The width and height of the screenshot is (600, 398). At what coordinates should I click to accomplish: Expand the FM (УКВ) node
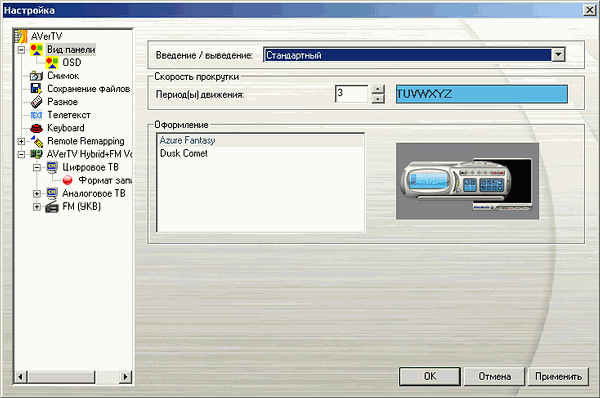(x=37, y=207)
